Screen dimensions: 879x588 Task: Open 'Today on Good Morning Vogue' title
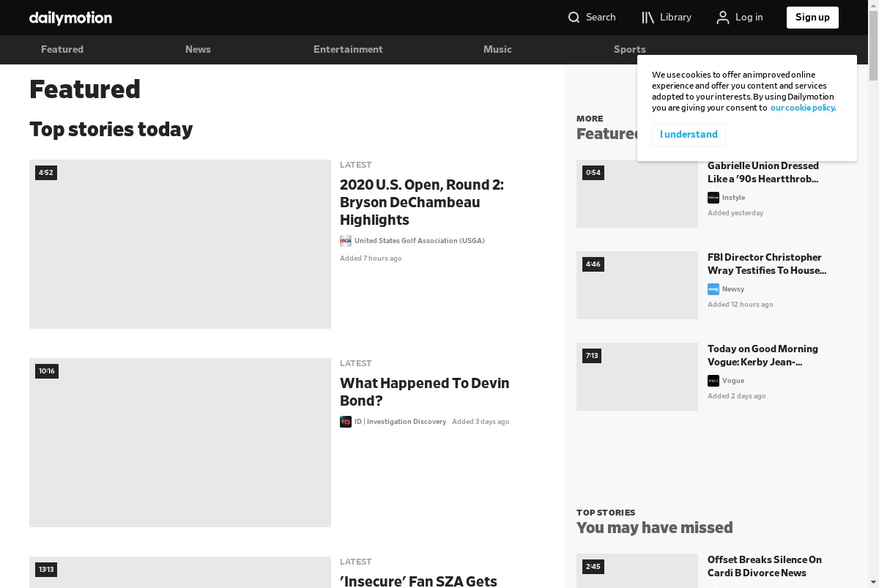tap(763, 355)
